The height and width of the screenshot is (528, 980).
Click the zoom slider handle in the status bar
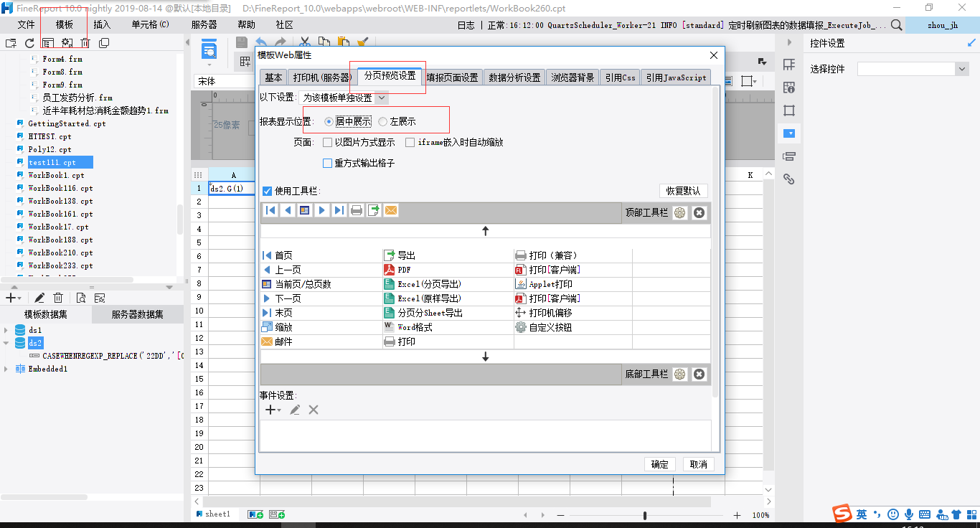645,515
